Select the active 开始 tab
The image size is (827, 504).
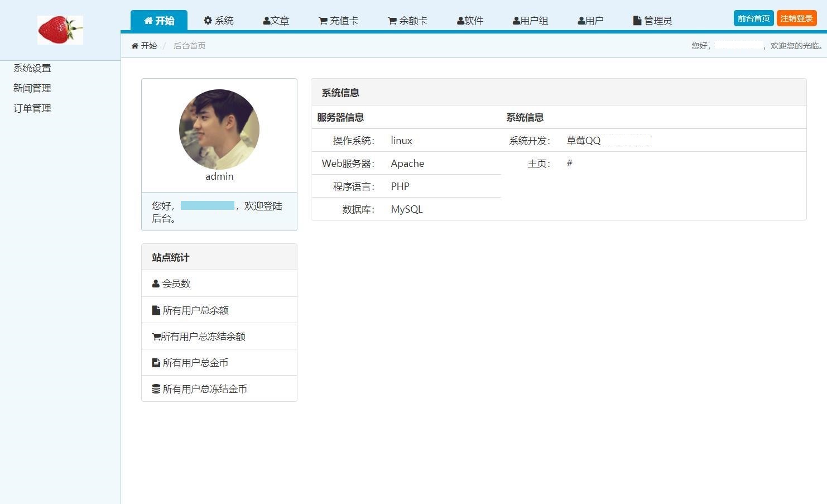click(159, 21)
